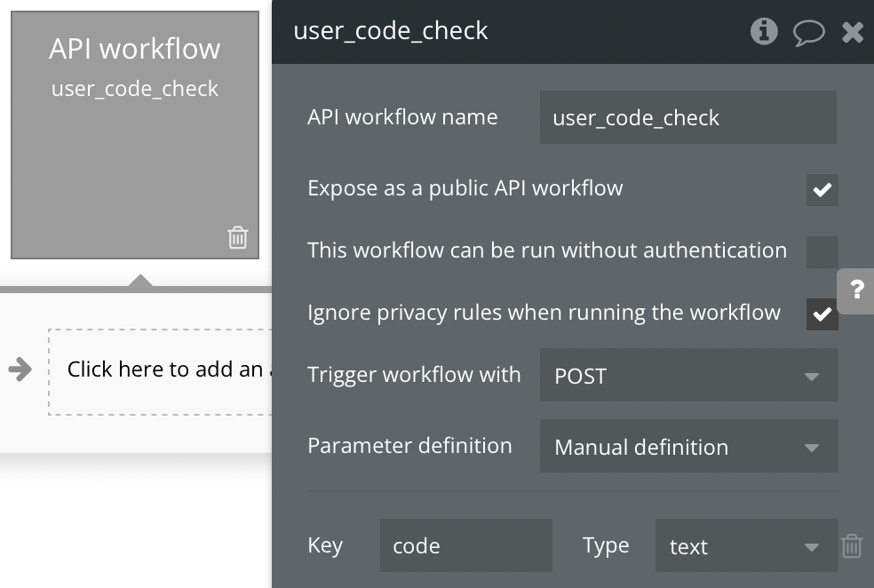This screenshot has width=874, height=588.
Task: Open the comment speech bubble icon
Action: (808, 33)
